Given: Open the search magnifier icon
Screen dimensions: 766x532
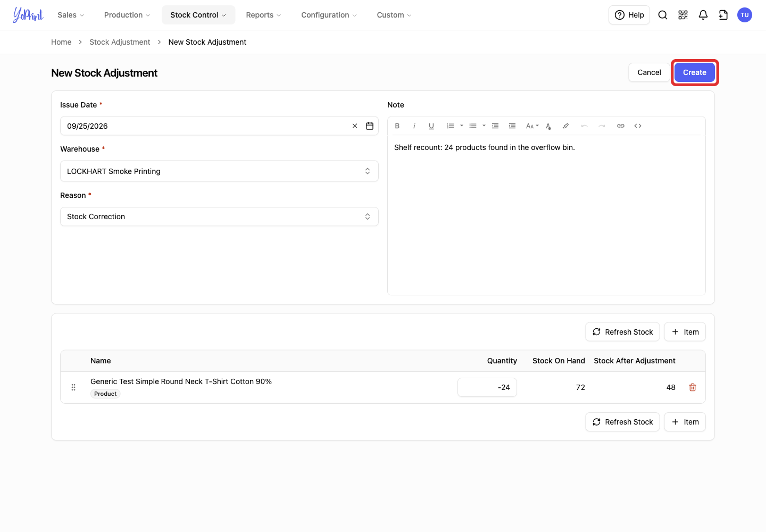Looking at the screenshot, I should (663, 15).
